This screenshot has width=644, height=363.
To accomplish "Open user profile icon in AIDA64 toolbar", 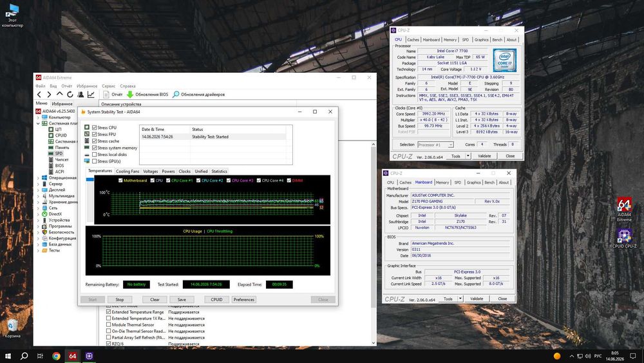I will point(80,95).
